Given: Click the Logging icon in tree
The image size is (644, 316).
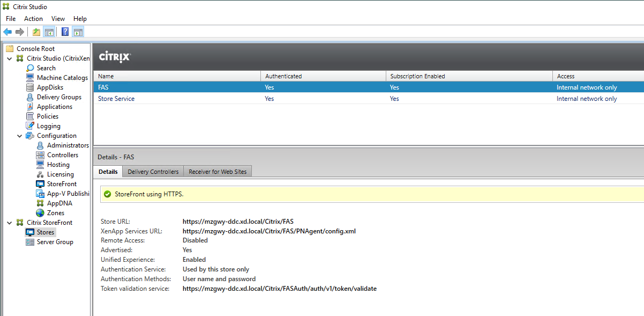Looking at the screenshot, I should [30, 126].
